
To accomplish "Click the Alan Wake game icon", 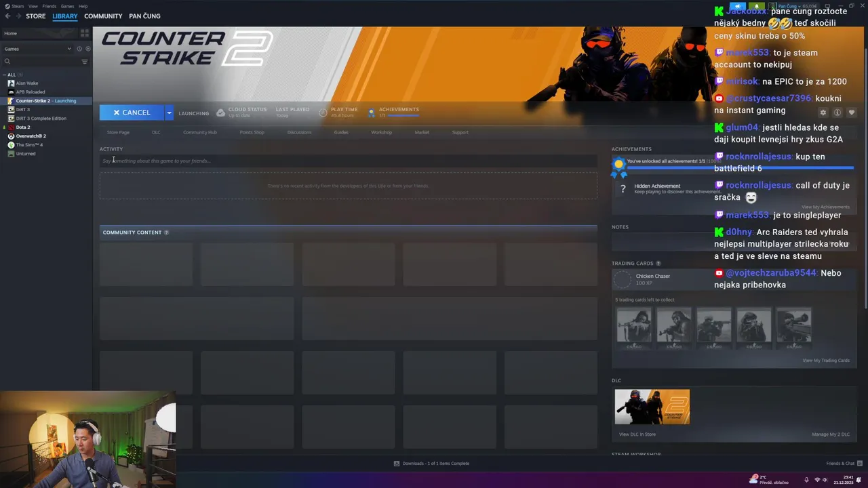I will 11,83.
